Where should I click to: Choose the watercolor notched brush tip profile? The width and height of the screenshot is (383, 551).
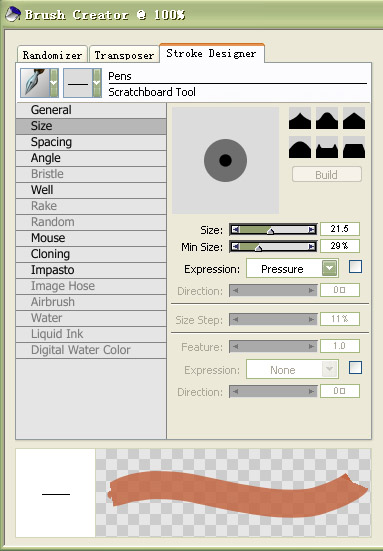[x=327, y=147]
